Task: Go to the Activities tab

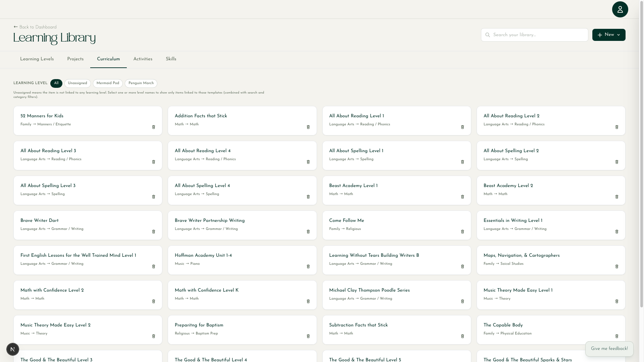Action: point(143,59)
